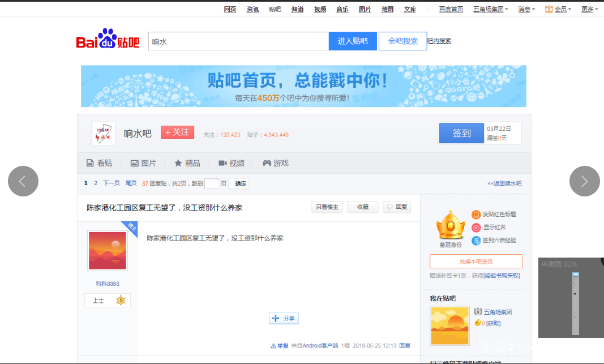
Task: Click the 响水吧 forum avatar
Action: tap(103, 134)
